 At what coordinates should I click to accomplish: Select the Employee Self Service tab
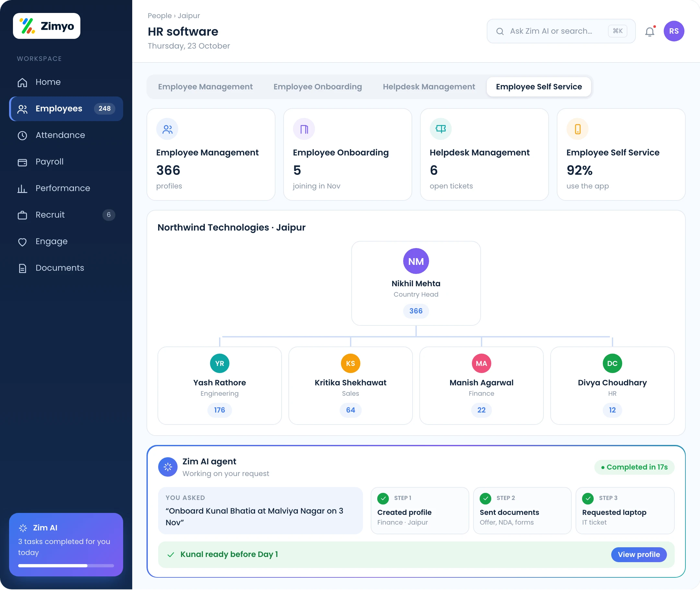coord(539,87)
